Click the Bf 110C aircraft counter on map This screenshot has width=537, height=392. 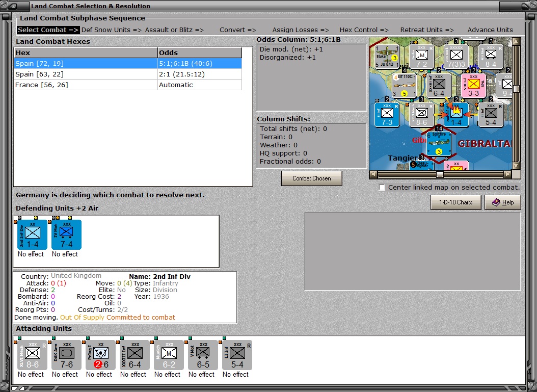[404, 85]
